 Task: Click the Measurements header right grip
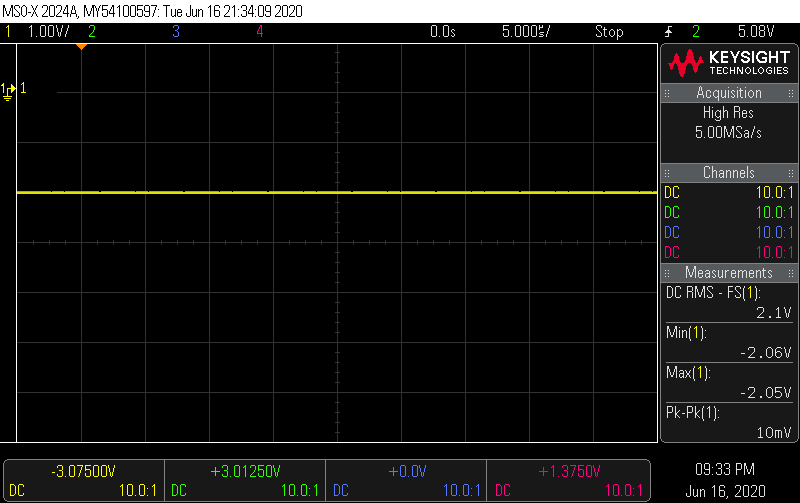coord(791,273)
